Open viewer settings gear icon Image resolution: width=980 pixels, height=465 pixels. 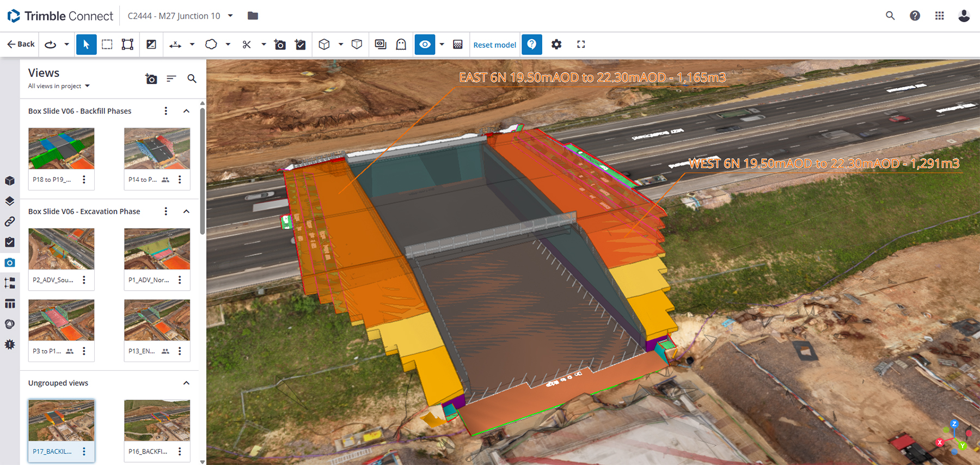(x=556, y=45)
